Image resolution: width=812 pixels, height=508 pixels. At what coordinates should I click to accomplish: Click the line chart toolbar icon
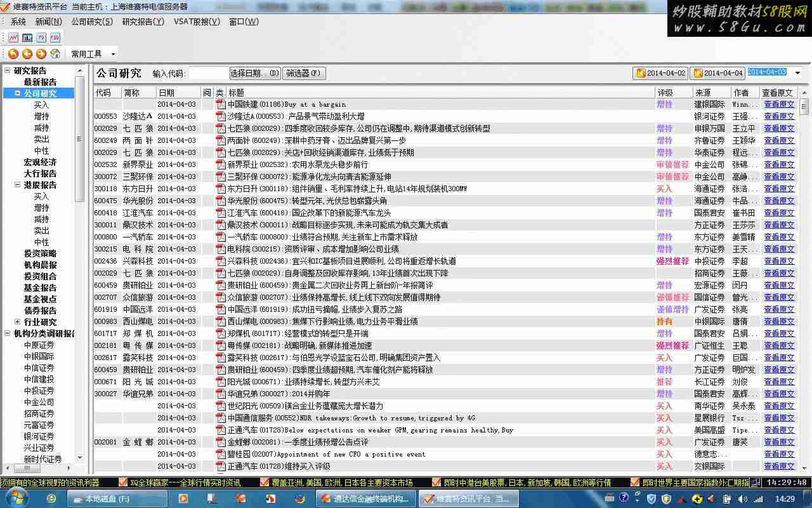coord(13,37)
